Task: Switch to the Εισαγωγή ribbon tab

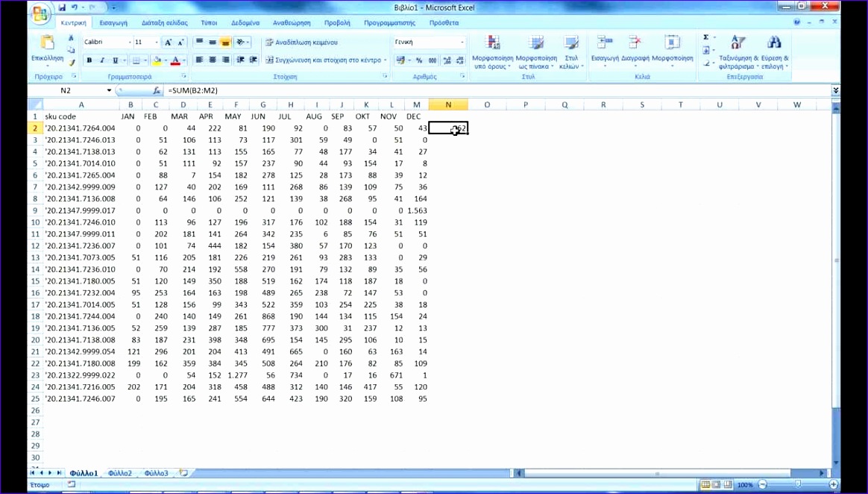Action: pyautogui.click(x=113, y=22)
